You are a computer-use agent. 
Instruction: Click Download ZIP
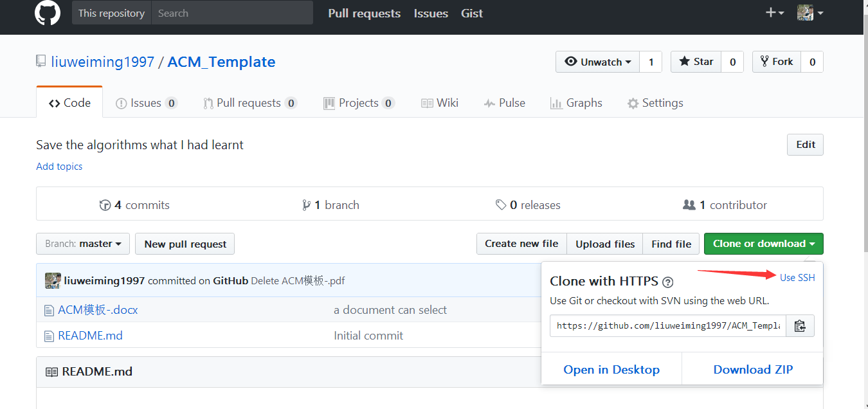753,370
